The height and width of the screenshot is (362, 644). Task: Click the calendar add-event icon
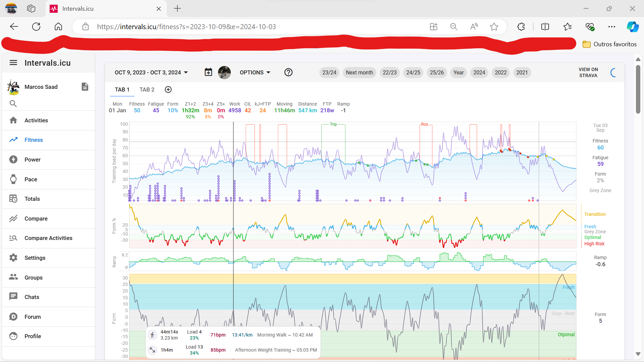click(x=208, y=72)
